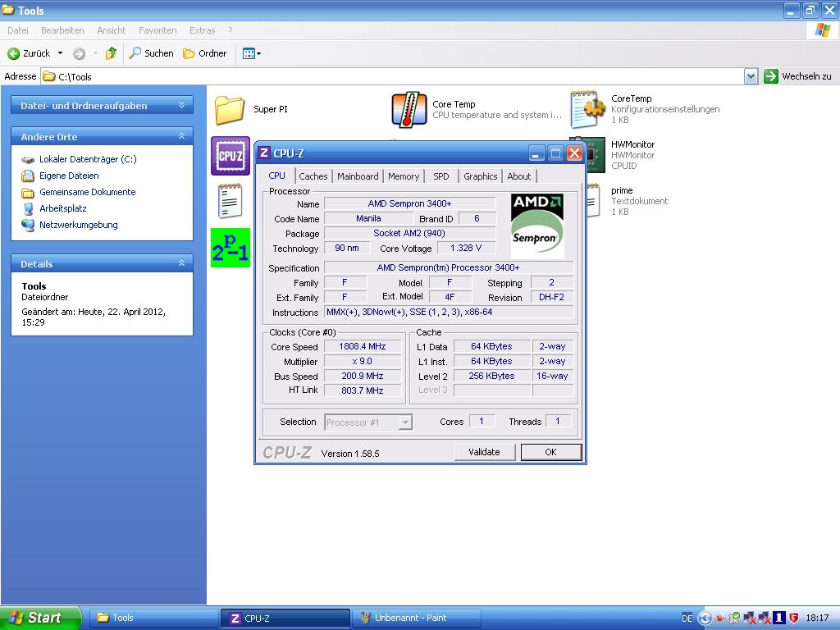Click the CPU-Z title bar Z icon
This screenshot has height=630, width=840.
tap(263, 153)
